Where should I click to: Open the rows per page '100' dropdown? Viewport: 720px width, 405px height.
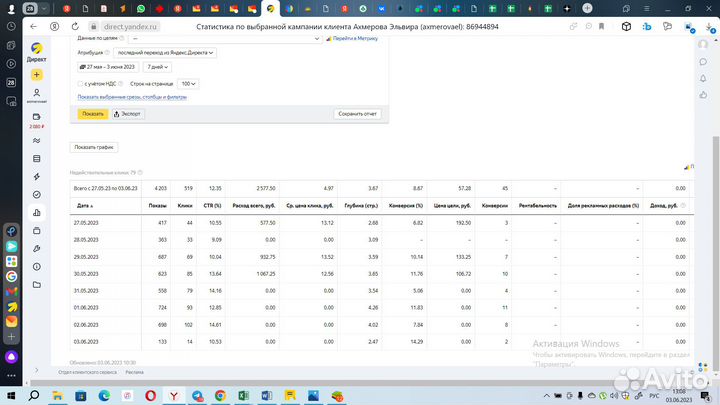188,84
